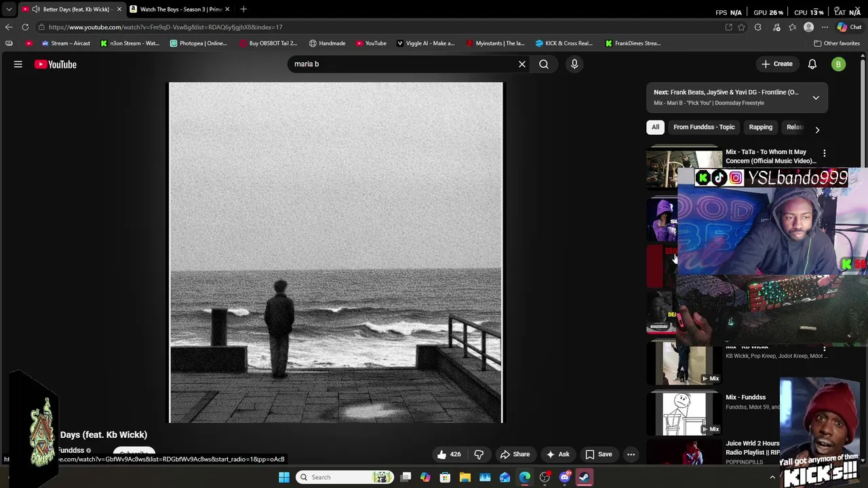Select the 'All' filter chip
This screenshot has height=488, width=868.
(655, 127)
